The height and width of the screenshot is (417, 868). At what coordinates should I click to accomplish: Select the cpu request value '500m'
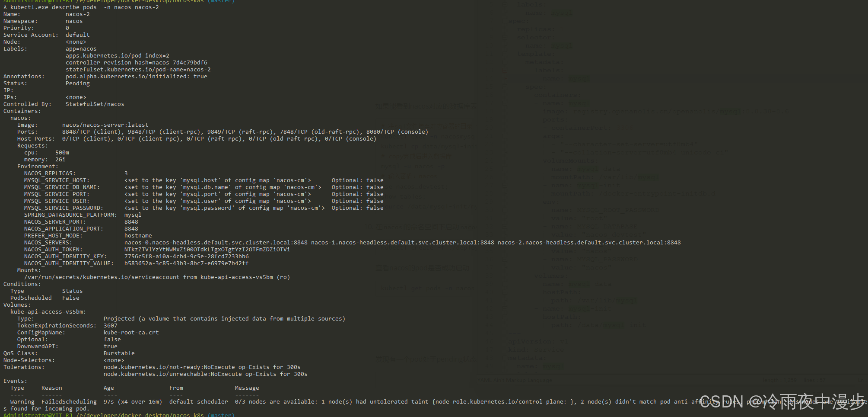(x=62, y=153)
